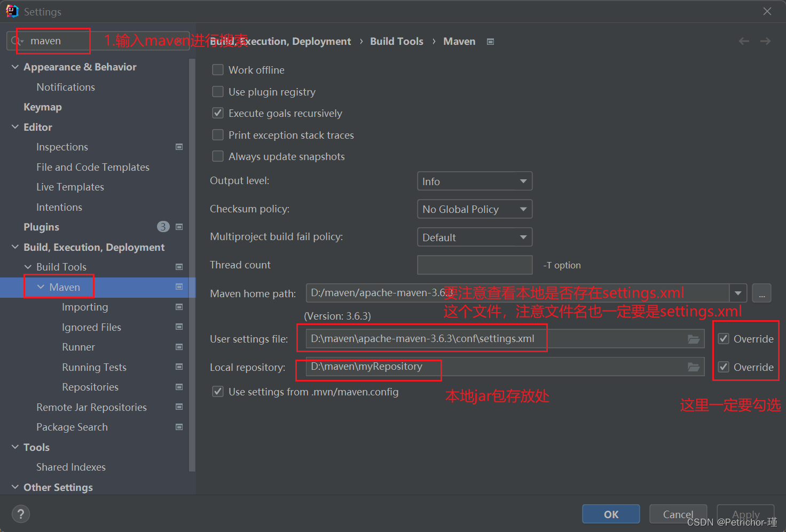
Task: Open Keymap settings page
Action: [x=43, y=107]
